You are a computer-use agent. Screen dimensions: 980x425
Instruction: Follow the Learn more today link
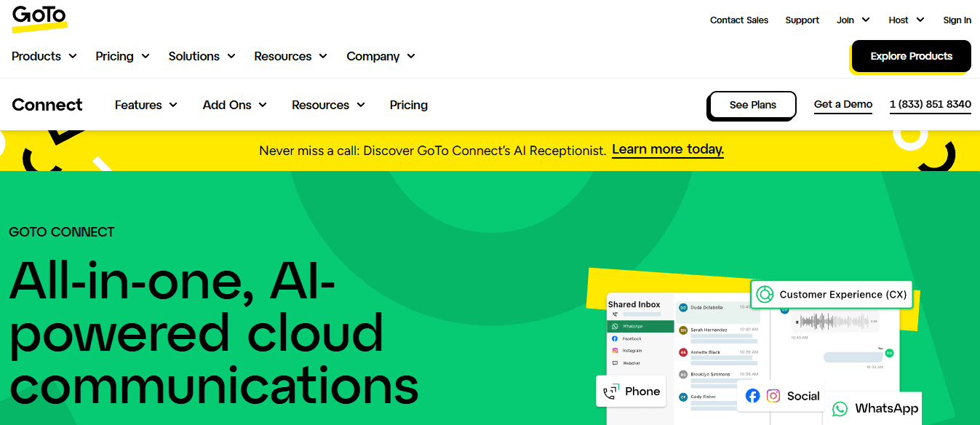tap(668, 150)
